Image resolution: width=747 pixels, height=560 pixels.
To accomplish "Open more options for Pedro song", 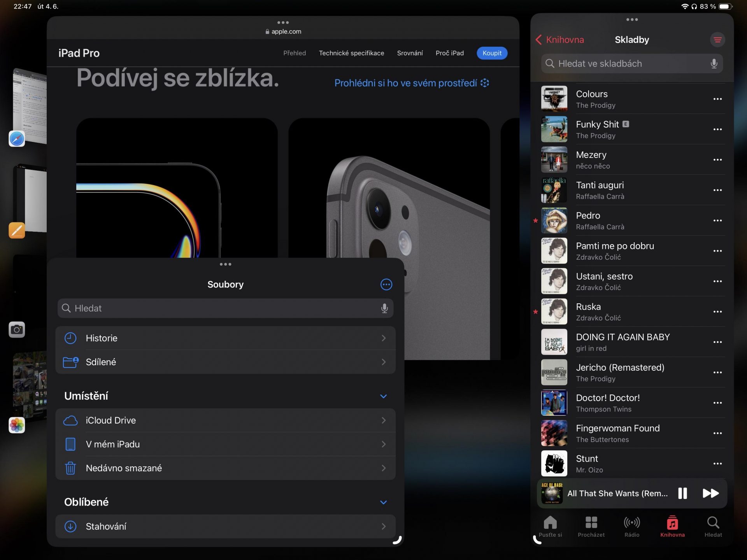I will [x=717, y=220].
